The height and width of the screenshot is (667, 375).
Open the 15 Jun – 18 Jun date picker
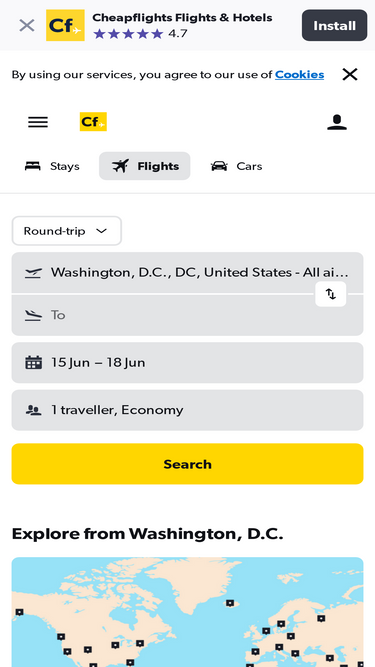(188, 363)
